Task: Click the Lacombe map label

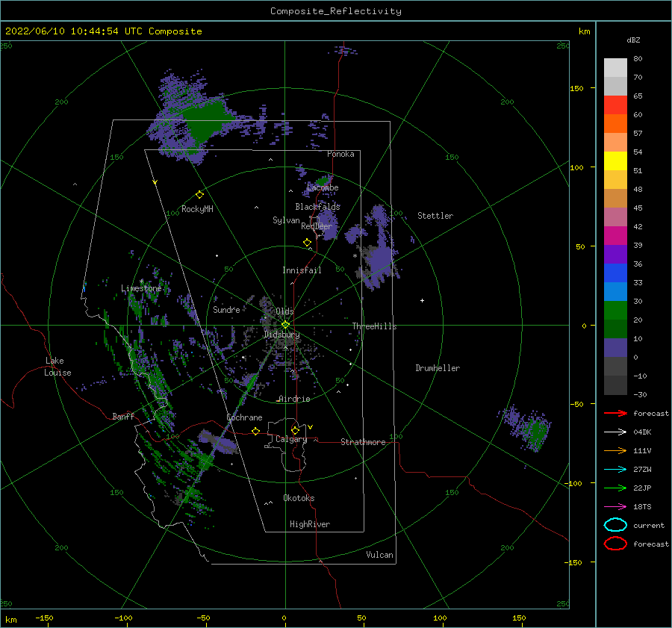Action: click(x=323, y=187)
